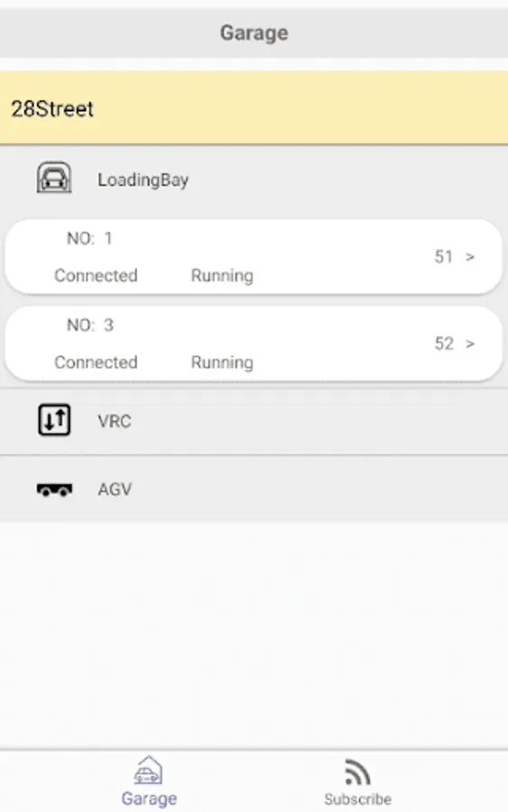
Task: Click the number 52 on second card
Action: (x=444, y=344)
